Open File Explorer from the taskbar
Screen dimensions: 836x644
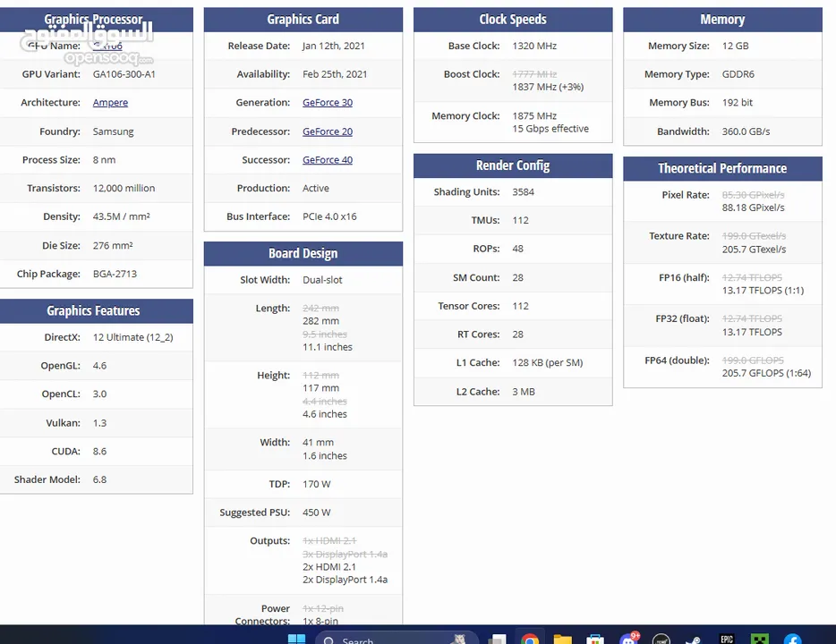click(x=562, y=639)
